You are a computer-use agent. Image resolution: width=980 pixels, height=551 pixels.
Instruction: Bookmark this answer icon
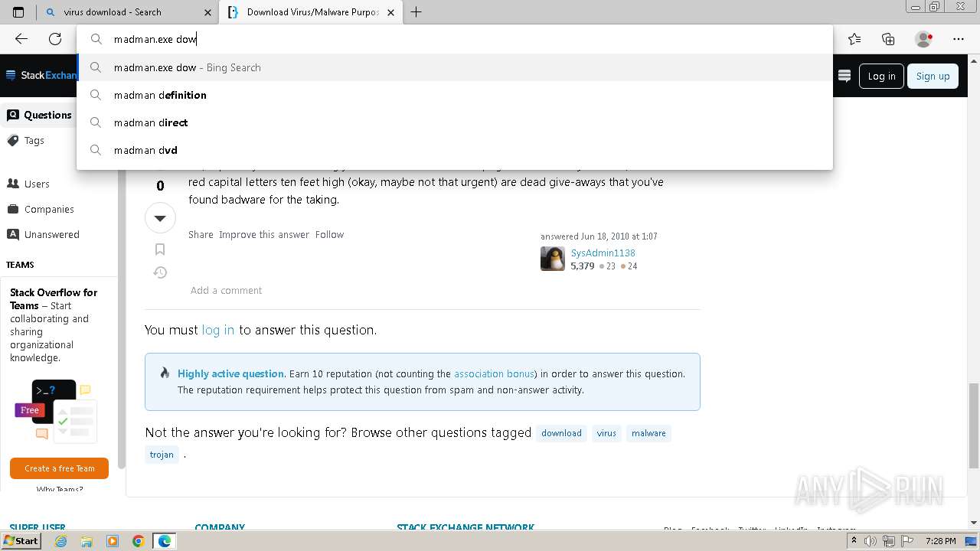[x=160, y=249]
